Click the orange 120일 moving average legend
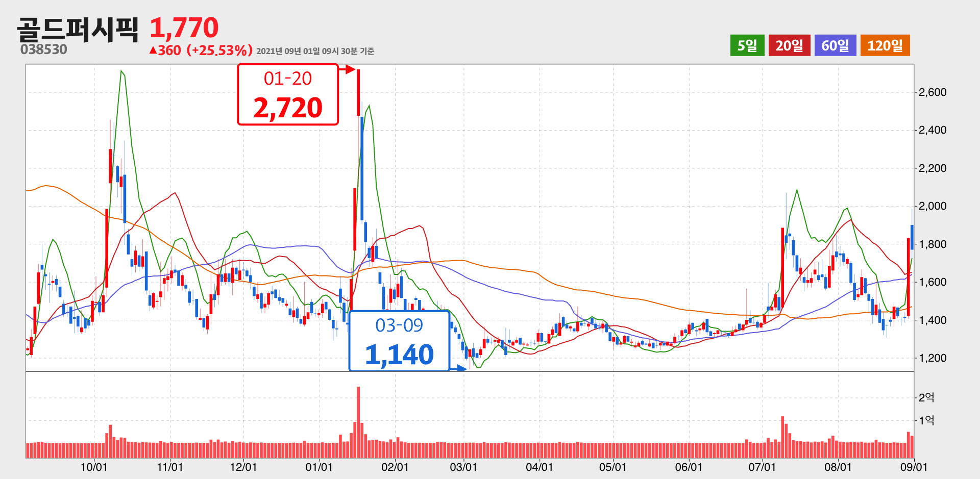Image resolution: width=980 pixels, height=479 pixels. 885,45
